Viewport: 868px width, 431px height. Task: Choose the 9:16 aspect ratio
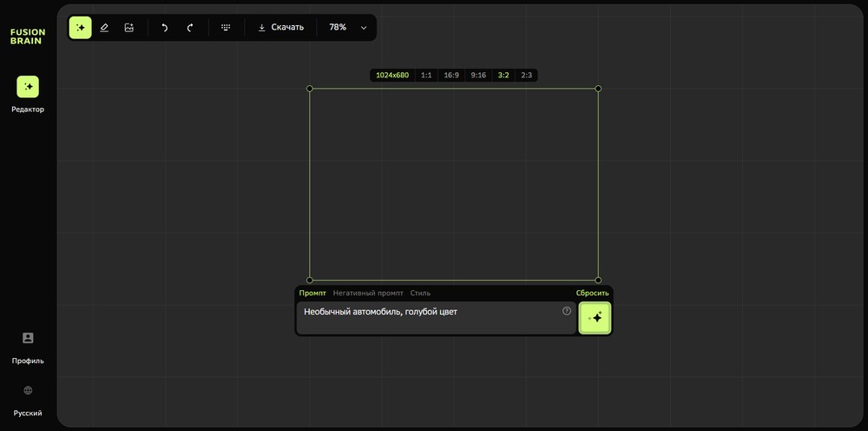pos(478,76)
